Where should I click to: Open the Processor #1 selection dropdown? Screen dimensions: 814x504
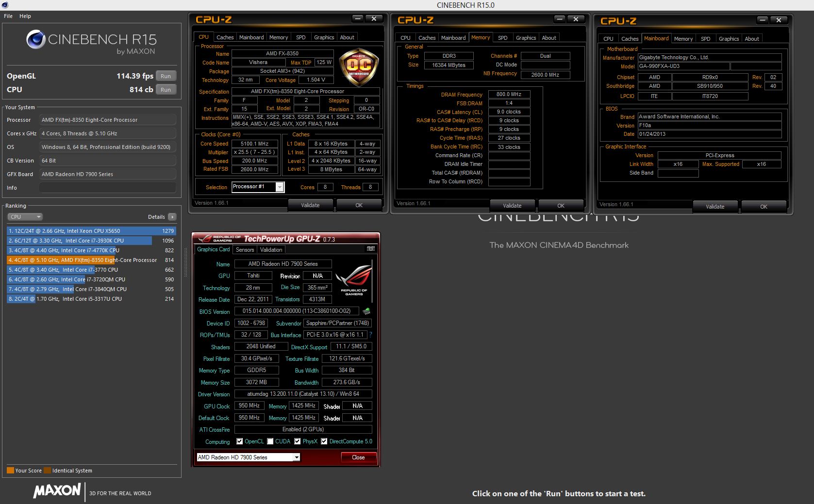pos(258,187)
